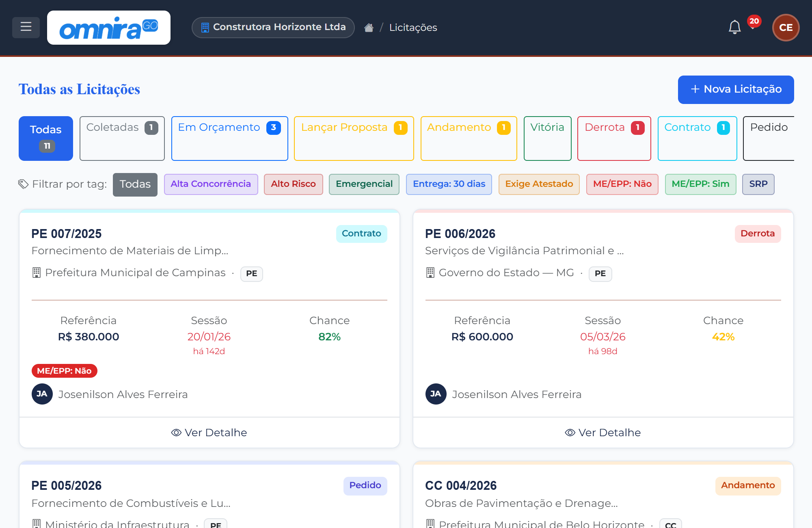Click the session date 05/03/26
812x528 pixels.
point(603,337)
